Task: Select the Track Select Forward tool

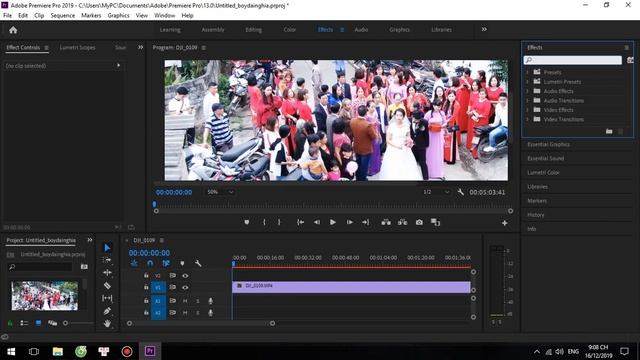Action: pos(107,260)
